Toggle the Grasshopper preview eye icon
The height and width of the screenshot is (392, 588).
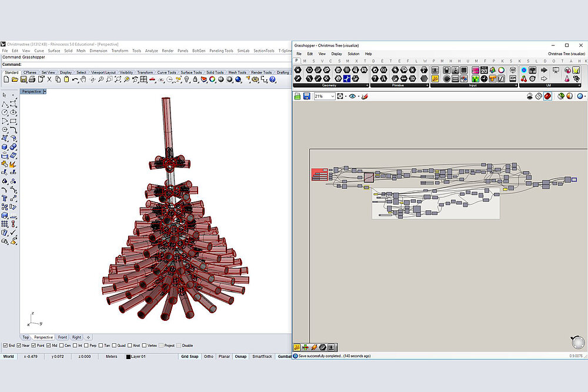[x=352, y=96]
